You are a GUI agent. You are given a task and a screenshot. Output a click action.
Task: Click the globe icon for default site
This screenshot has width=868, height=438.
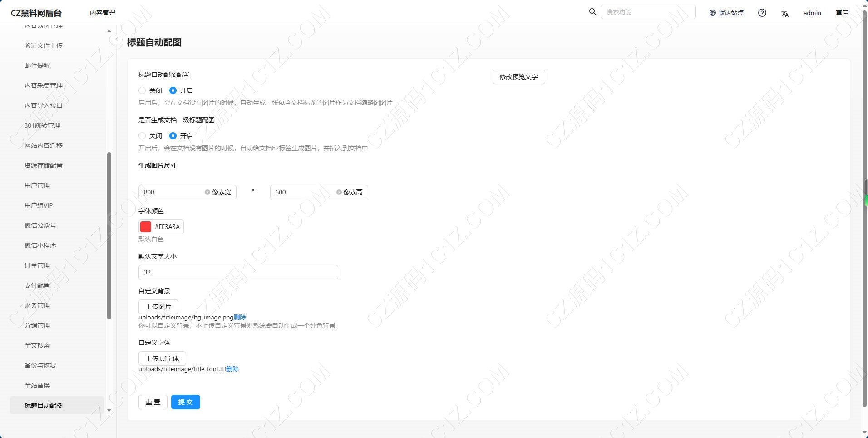(713, 13)
